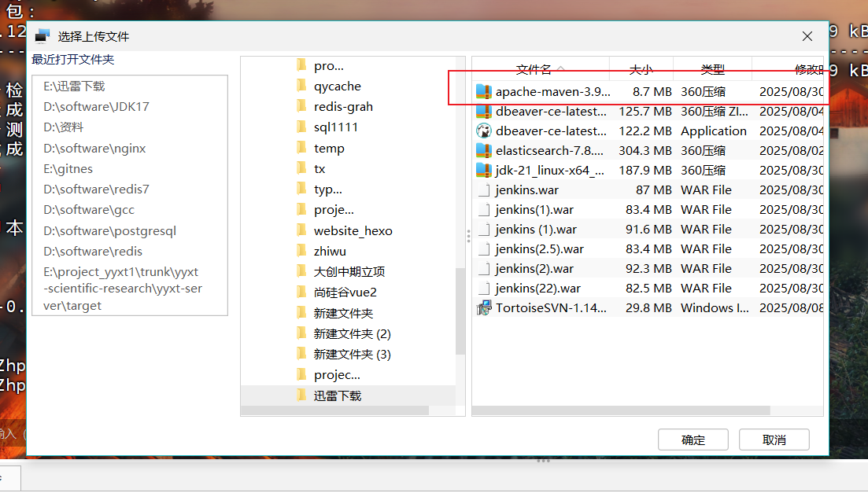Click the file list horizontal scrollbar
Image resolution: width=868 pixels, height=493 pixels.
point(621,410)
